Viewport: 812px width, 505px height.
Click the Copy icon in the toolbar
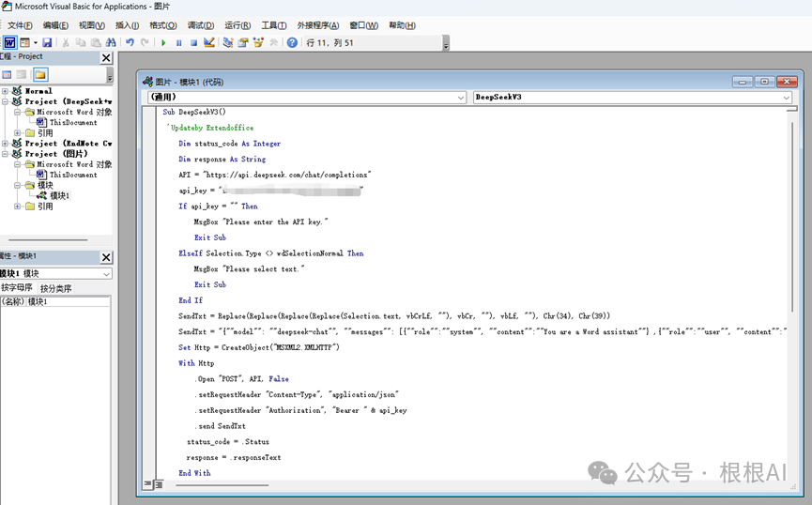81,42
